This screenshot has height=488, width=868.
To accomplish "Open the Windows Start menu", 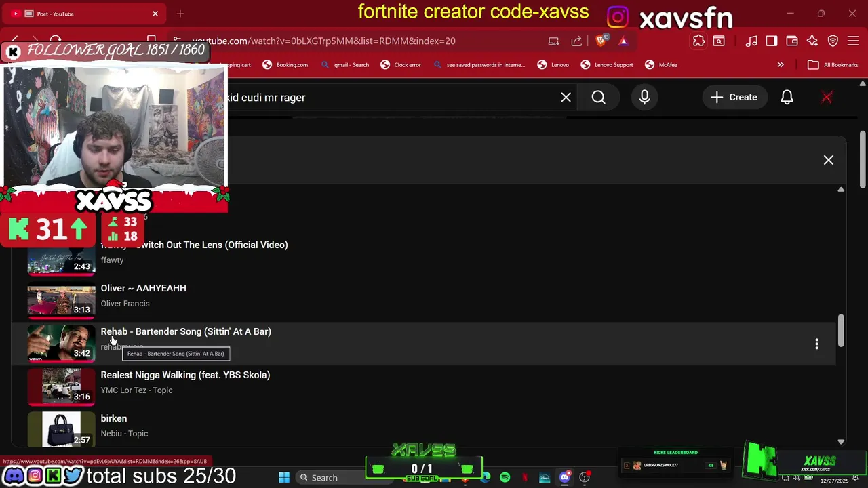I will point(284,478).
